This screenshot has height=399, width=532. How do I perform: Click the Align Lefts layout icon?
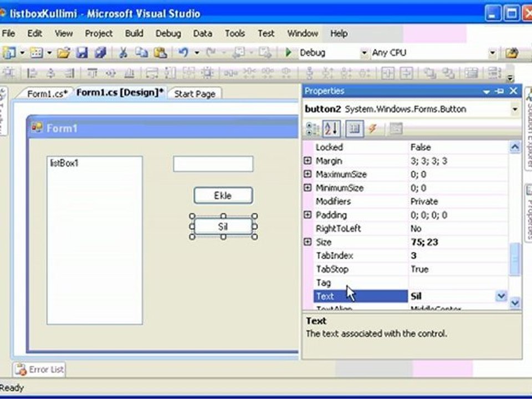(32, 73)
